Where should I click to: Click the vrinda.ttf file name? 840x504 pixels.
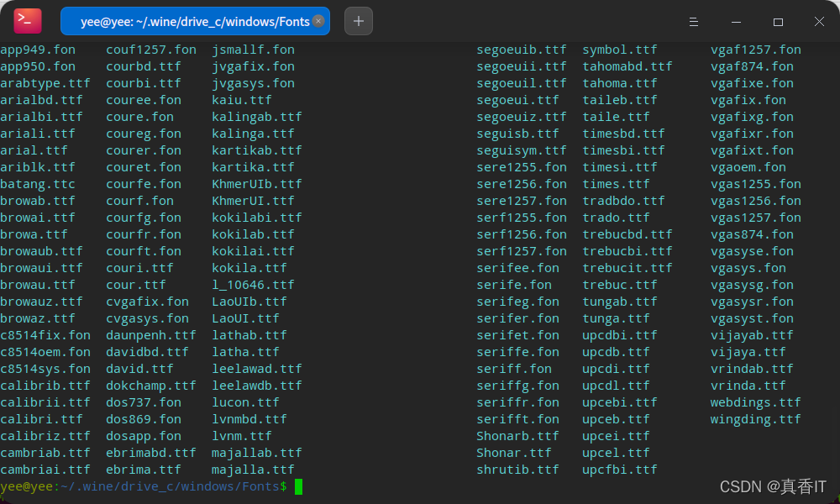[748, 386]
